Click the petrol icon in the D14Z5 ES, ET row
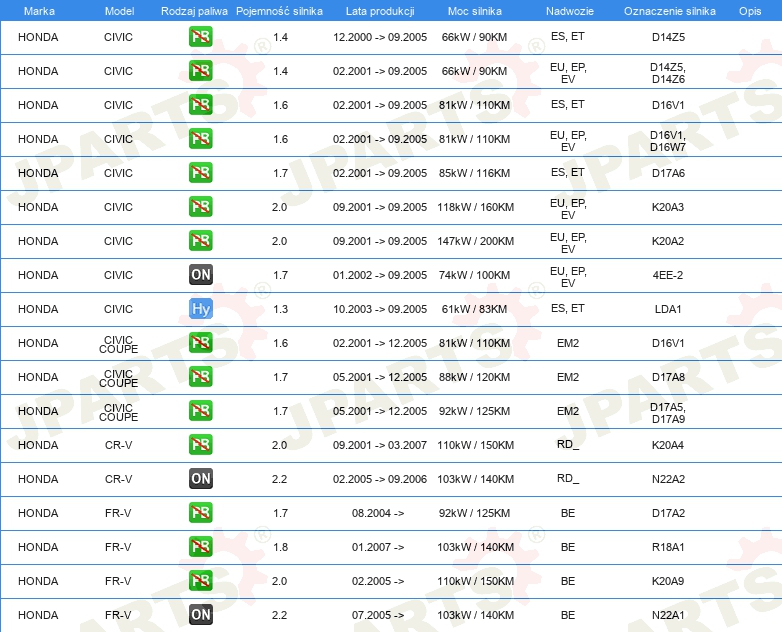The height and width of the screenshot is (632, 782). 200,37
